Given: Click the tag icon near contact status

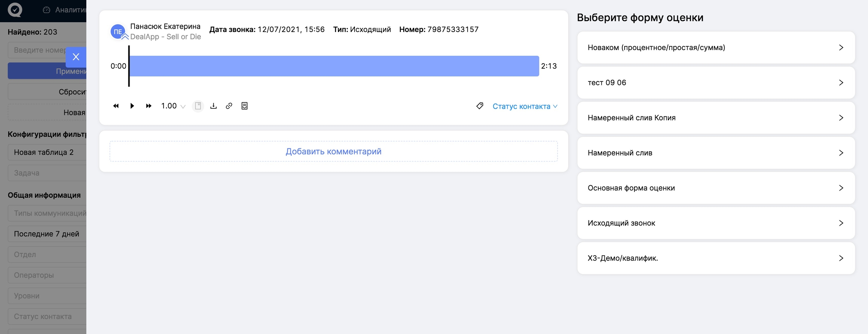Looking at the screenshot, I should point(480,106).
